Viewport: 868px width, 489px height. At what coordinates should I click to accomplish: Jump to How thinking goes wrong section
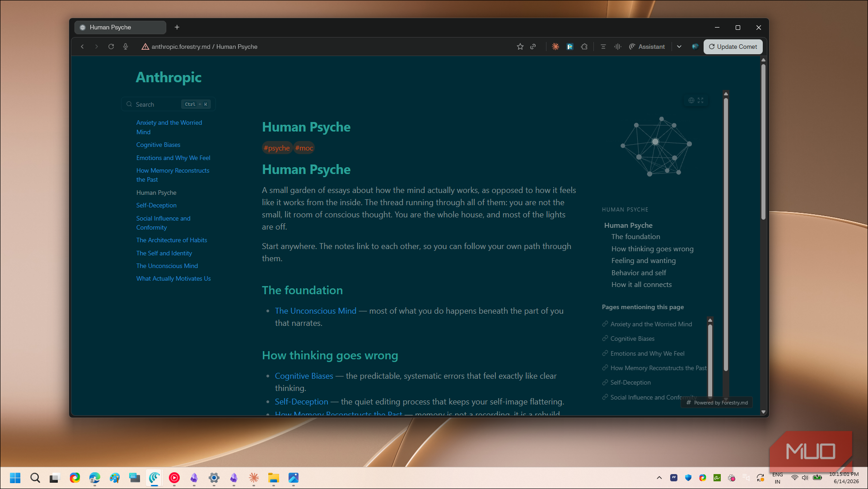pyautogui.click(x=652, y=249)
